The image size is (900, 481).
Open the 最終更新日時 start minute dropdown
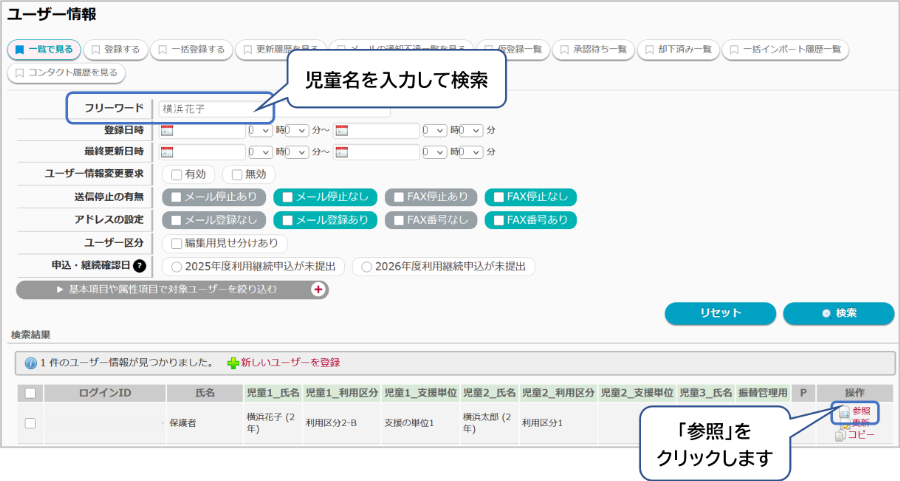pyautogui.click(x=297, y=152)
